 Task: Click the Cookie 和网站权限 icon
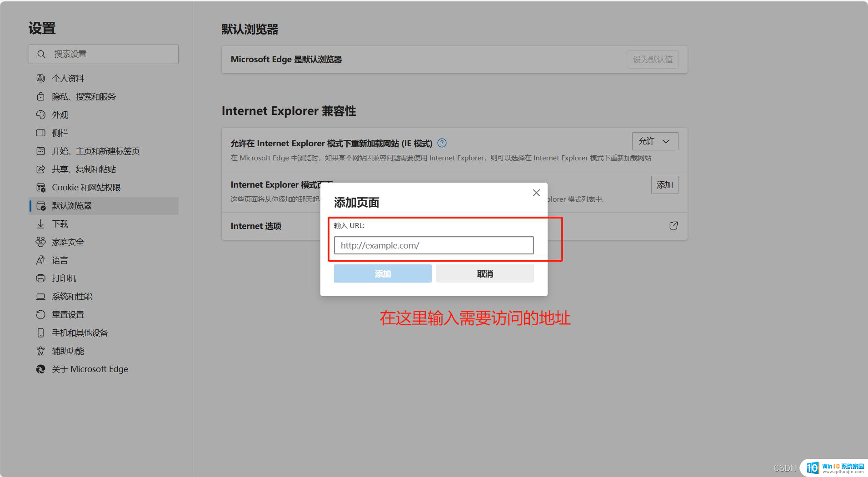pos(40,187)
